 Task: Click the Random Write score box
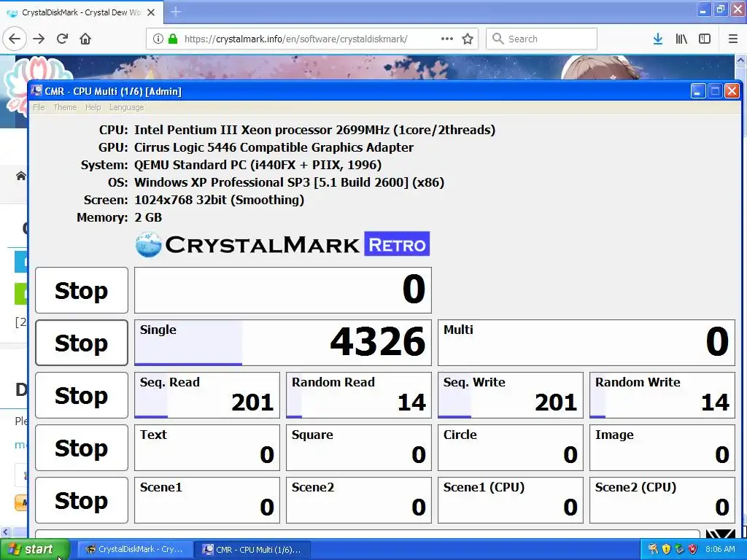(662, 395)
